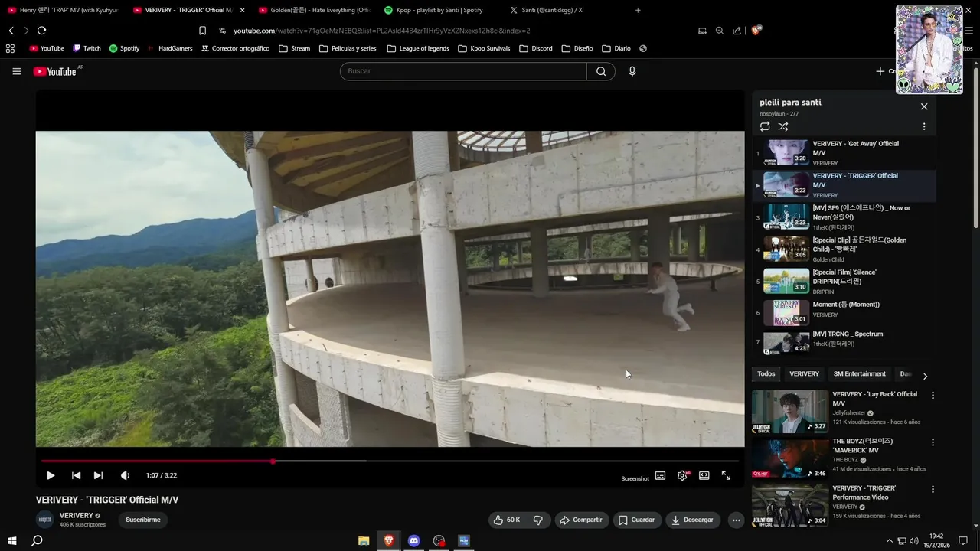Open Peliculas y series bookmarks folder
980x551 pixels.
[x=348, y=48]
